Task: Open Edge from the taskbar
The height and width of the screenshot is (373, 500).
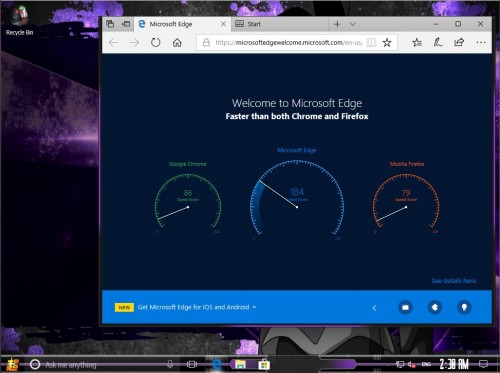Action: click(x=217, y=364)
